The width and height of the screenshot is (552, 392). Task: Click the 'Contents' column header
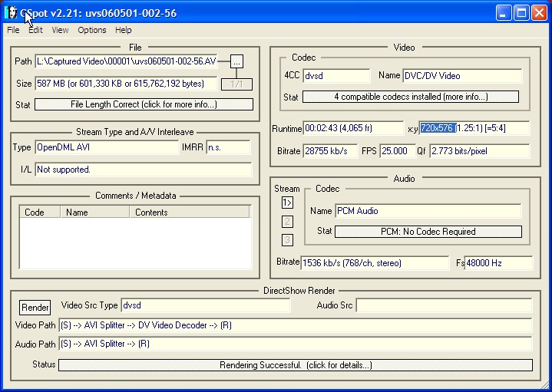(x=190, y=212)
